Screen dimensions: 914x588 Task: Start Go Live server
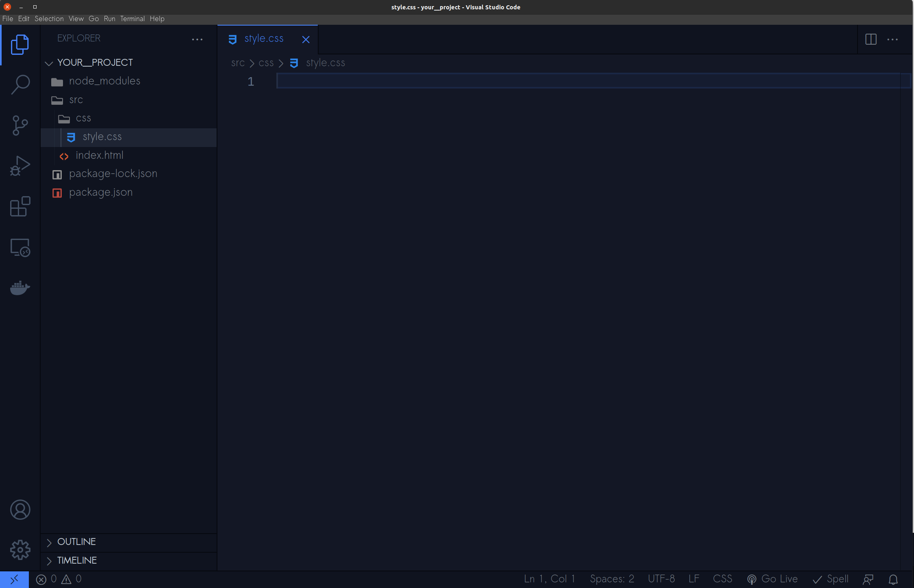[x=772, y=579]
